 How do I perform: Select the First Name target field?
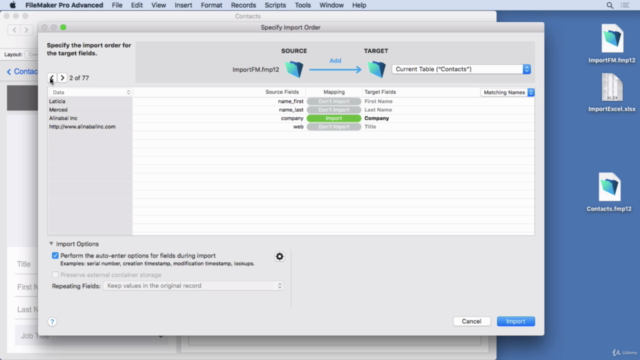378,101
